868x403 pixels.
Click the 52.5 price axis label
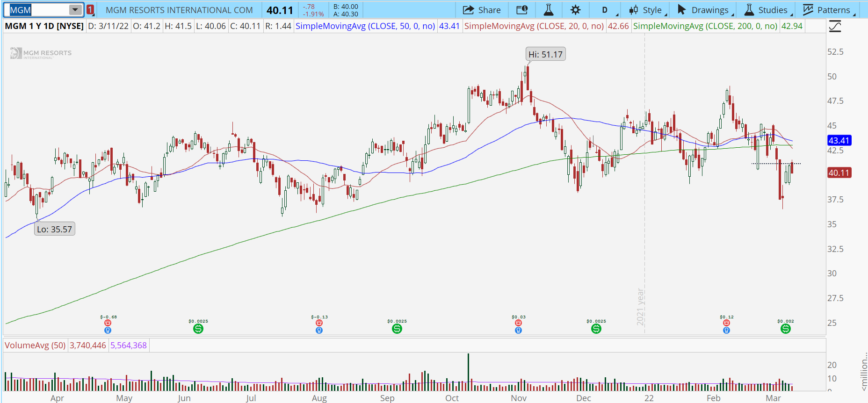click(x=836, y=52)
